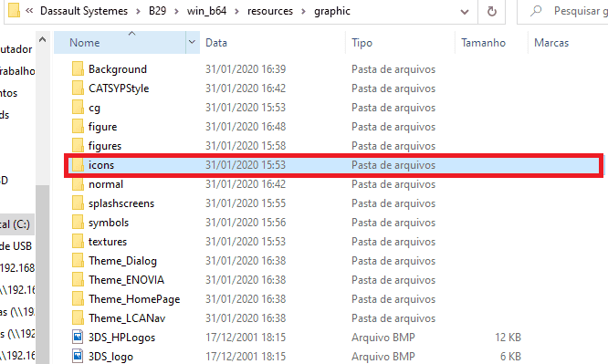Click the Theme_ENOVIA folder icon
Viewport: 608px width, 364px height.
78,279
